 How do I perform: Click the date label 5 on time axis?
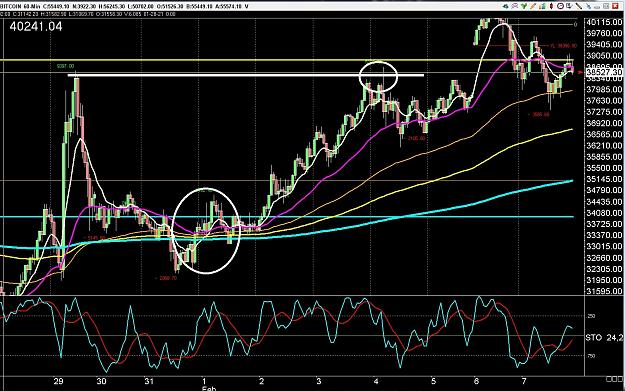click(433, 381)
